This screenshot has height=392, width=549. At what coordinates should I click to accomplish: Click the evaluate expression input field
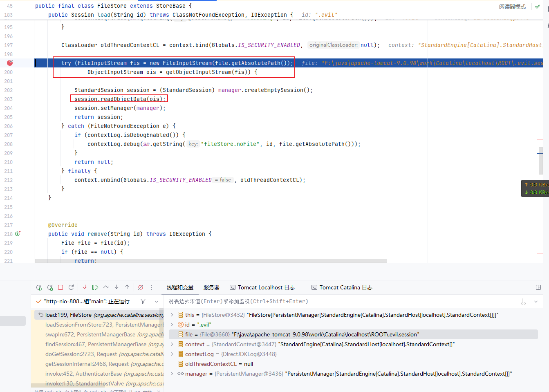(x=341, y=301)
